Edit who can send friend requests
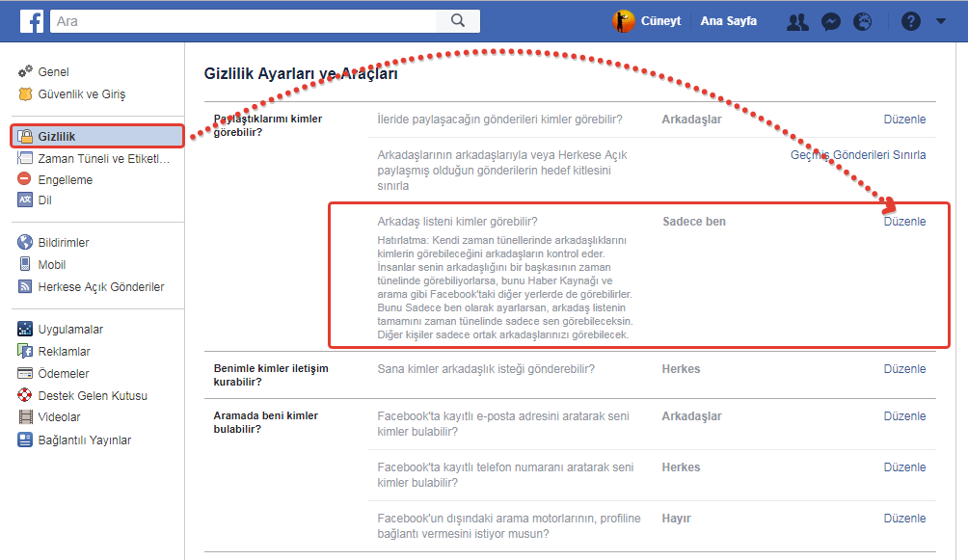 904,369
